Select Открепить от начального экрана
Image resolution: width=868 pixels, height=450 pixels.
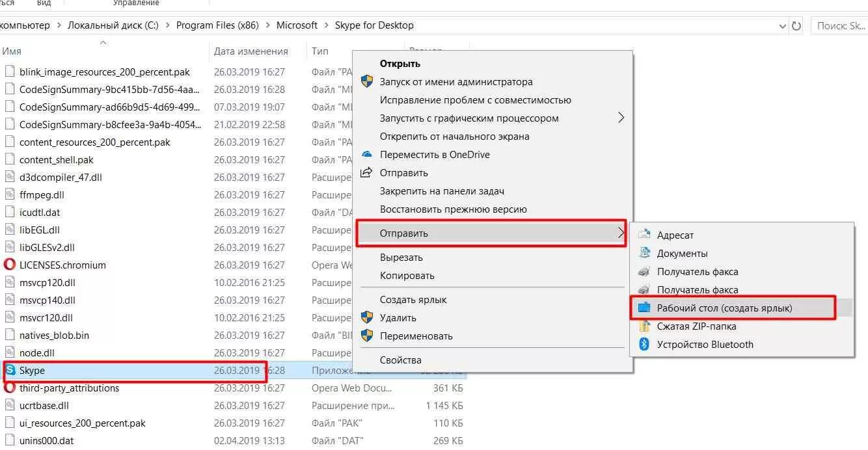(455, 137)
